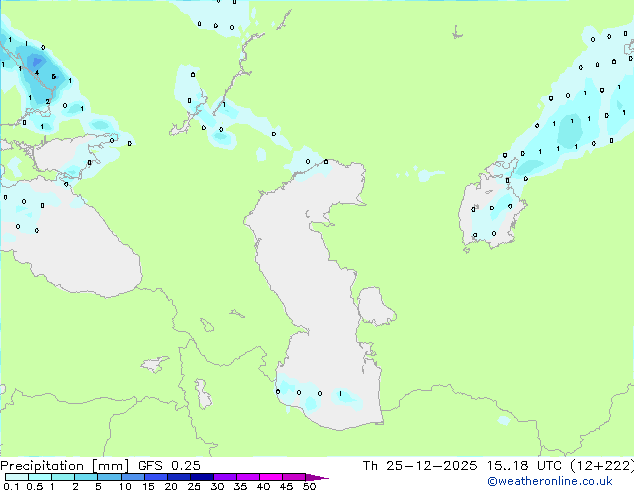Click the 0.5 to 1 mm legend swatch
This screenshot has width=634, height=490.
(x=40, y=477)
